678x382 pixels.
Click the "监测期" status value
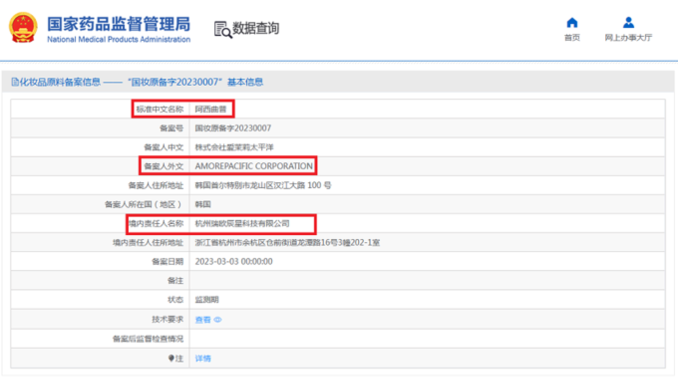[x=207, y=299]
